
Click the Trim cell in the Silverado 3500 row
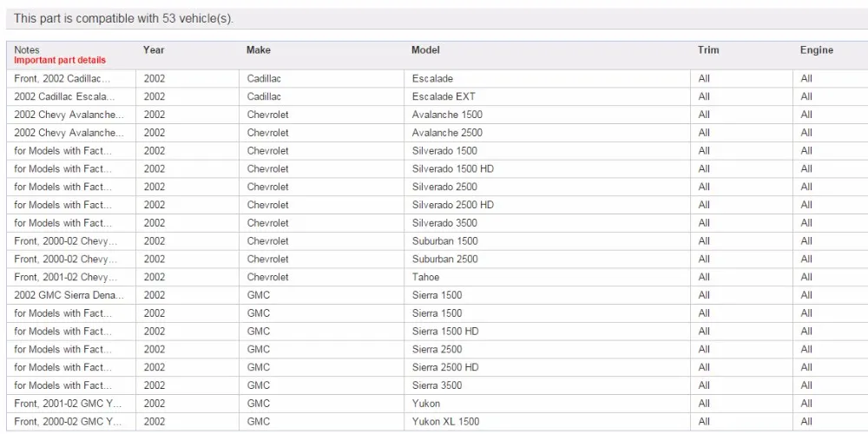tap(741, 223)
